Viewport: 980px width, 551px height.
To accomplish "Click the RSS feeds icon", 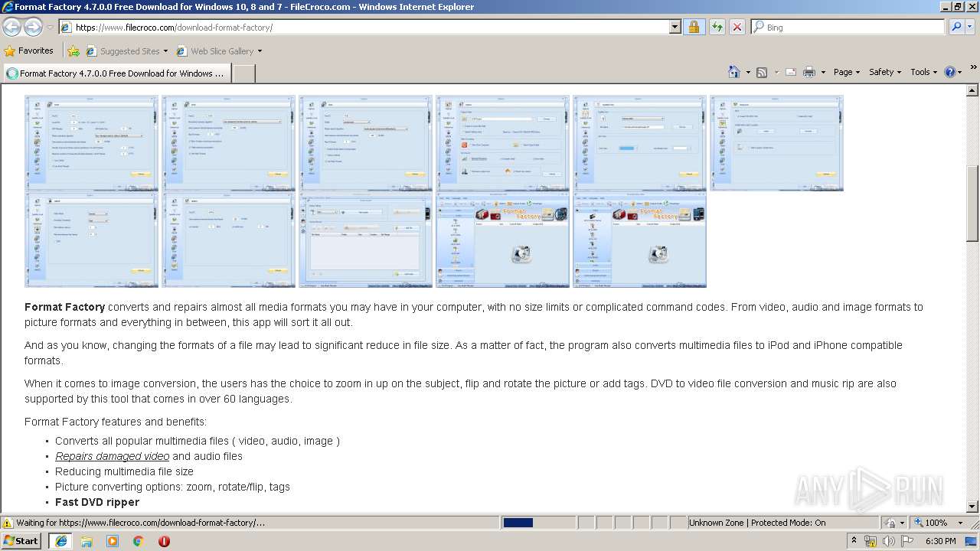I will click(762, 72).
